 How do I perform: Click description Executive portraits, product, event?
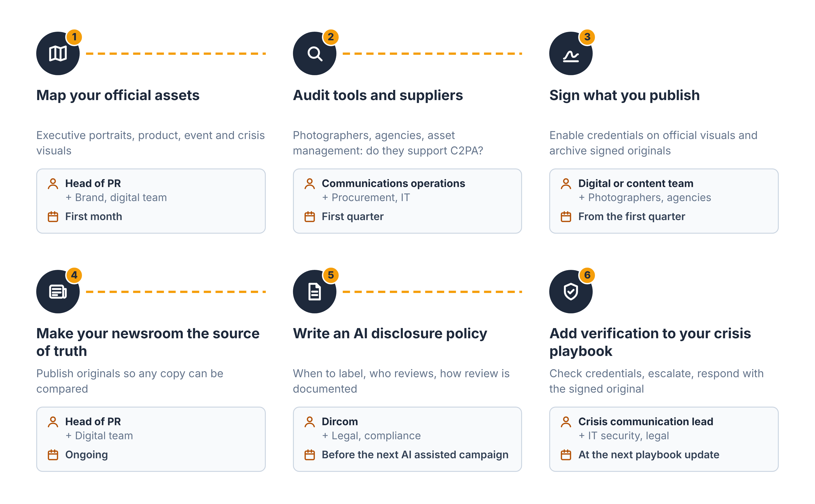coord(150,143)
